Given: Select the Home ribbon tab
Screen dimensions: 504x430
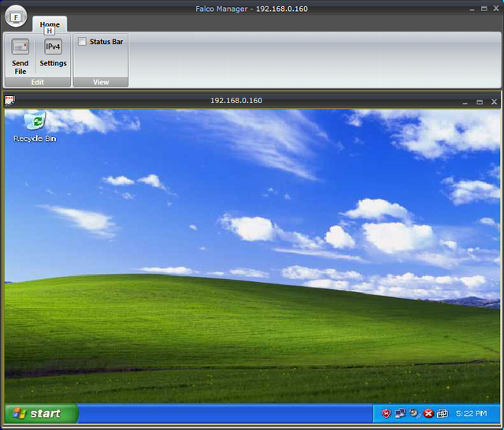Looking at the screenshot, I should click(x=50, y=24).
